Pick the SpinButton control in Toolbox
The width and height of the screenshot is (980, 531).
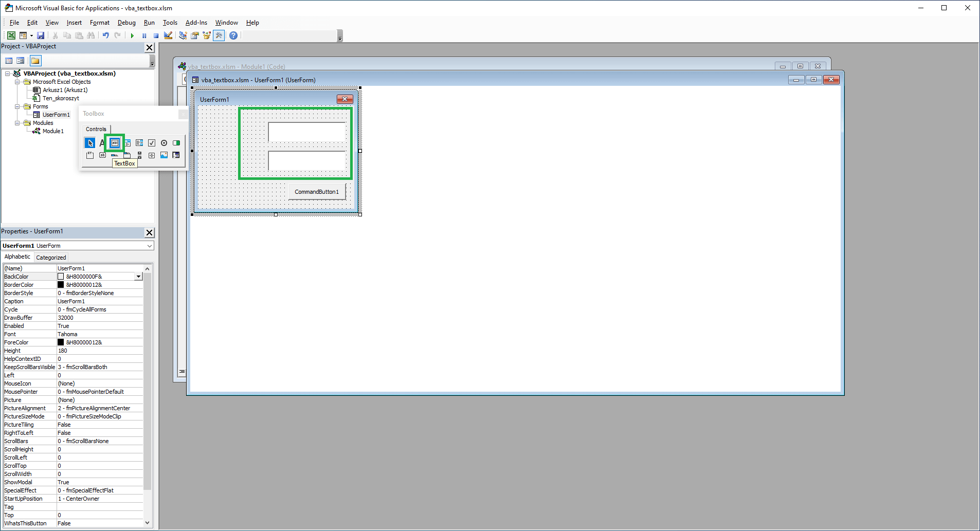point(152,155)
